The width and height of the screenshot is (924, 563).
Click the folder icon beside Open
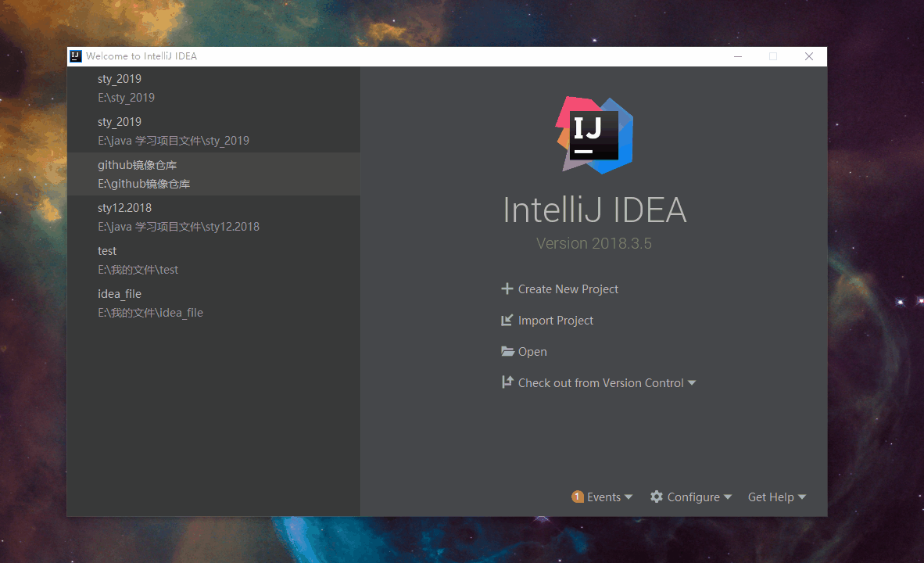point(507,351)
